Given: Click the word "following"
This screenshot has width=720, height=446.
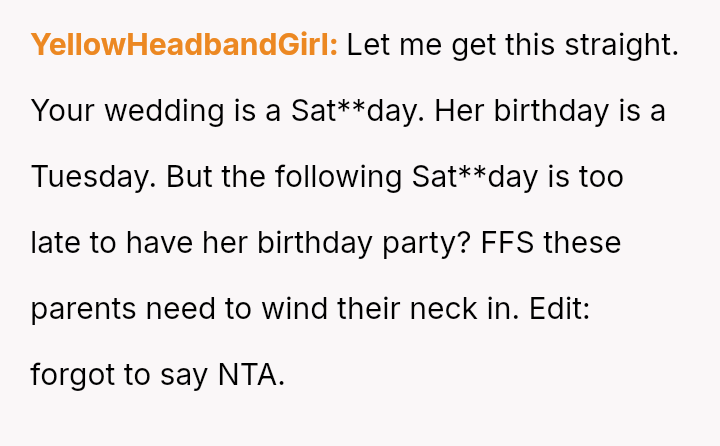Looking at the screenshot, I should [x=338, y=177].
